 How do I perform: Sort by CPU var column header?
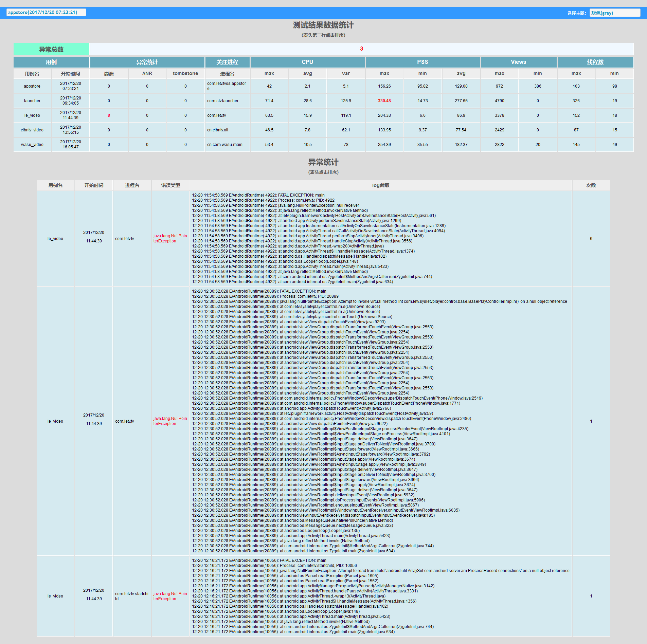[x=346, y=74]
